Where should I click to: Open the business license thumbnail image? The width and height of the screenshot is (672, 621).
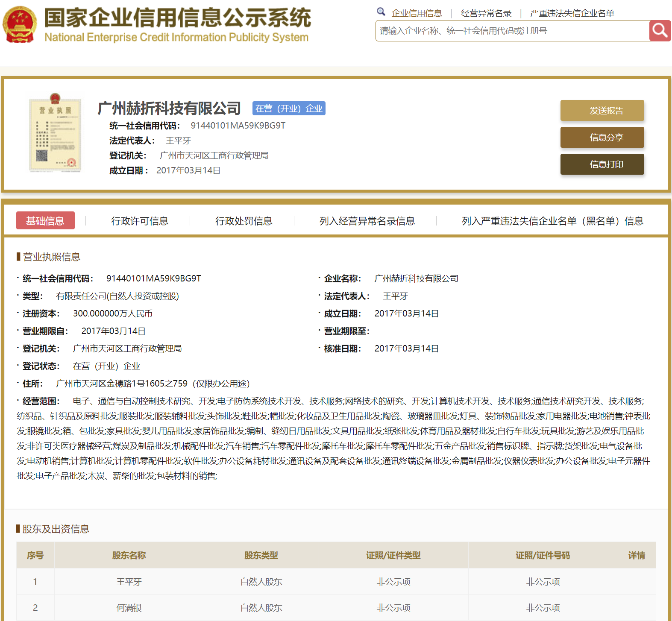(x=55, y=133)
